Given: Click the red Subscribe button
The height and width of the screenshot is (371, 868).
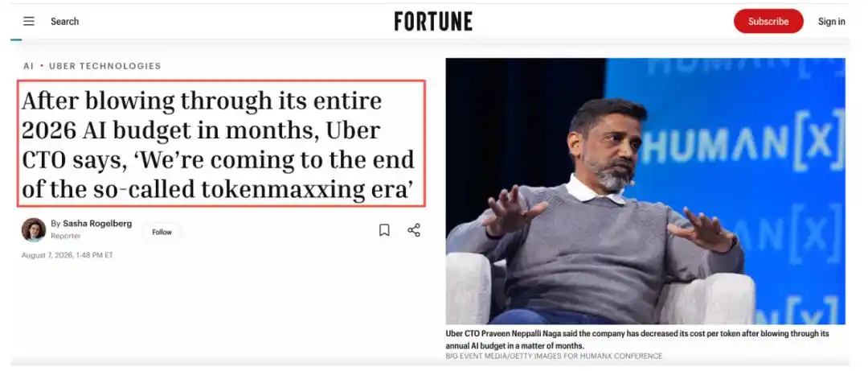Looking at the screenshot, I should click(x=768, y=21).
